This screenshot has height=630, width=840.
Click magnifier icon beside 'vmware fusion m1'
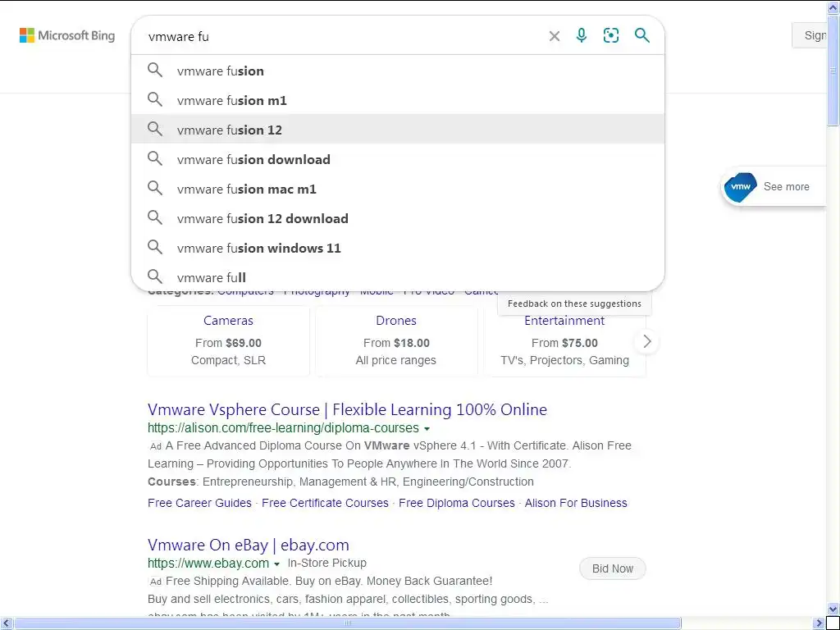pyautogui.click(x=155, y=99)
